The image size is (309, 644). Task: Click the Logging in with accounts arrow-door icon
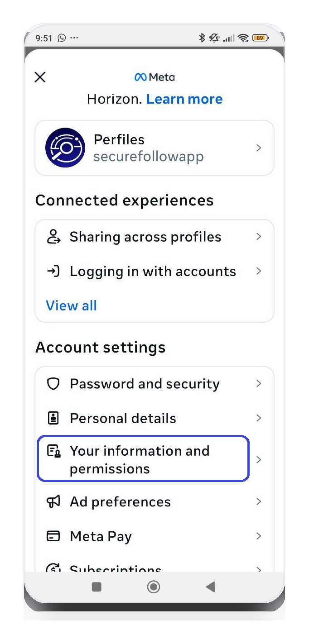point(53,271)
